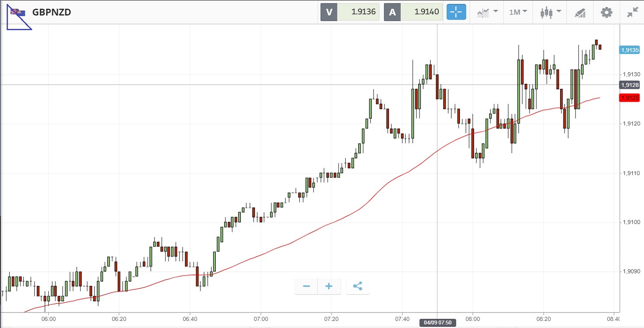The width and height of the screenshot is (644, 328).
Task: Click the 07:00 label on time axis
Action: [x=261, y=319]
